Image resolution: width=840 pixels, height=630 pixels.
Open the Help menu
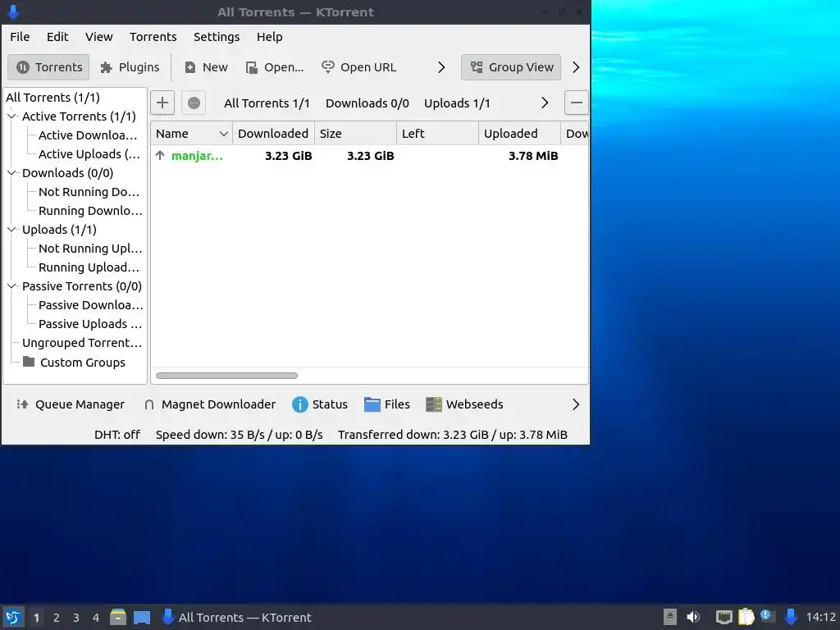[269, 36]
